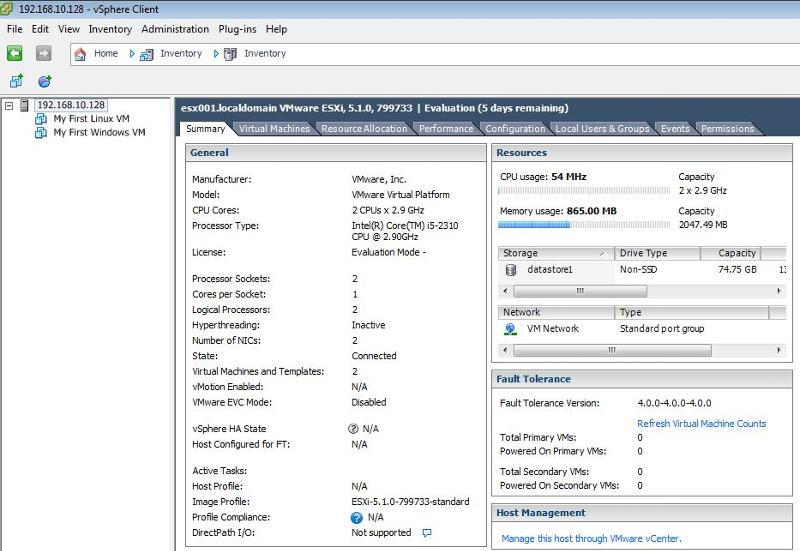The height and width of the screenshot is (551, 800).
Task: Click the Storage list left scroll arrow
Action: (x=505, y=291)
